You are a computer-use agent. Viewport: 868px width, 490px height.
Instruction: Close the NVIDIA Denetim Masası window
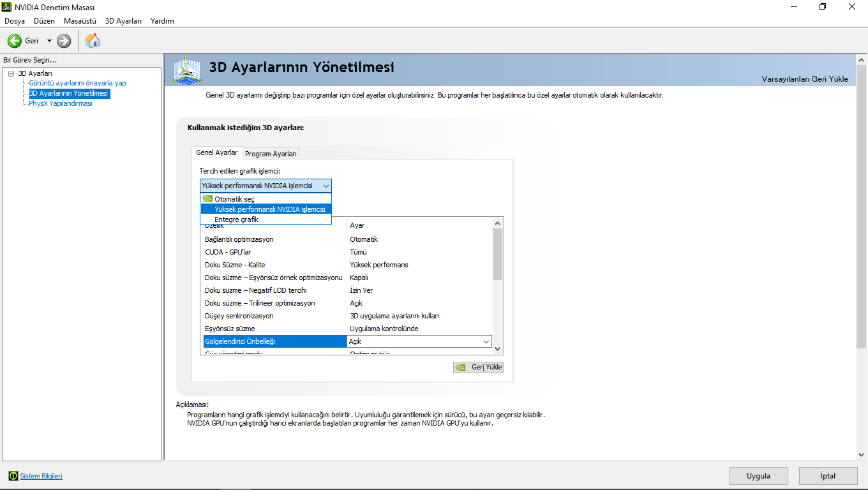point(853,7)
